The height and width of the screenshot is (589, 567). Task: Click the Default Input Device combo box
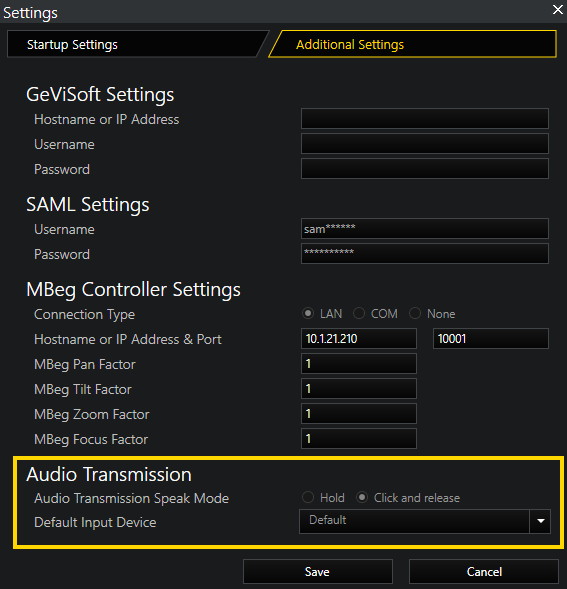point(425,521)
